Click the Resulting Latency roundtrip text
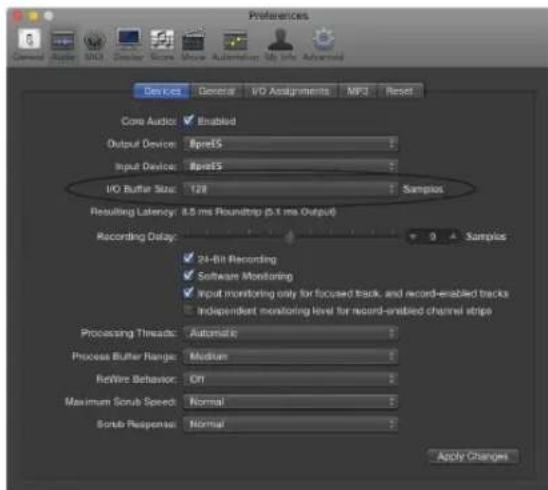Screen dimensions: 548x490 point(259,212)
